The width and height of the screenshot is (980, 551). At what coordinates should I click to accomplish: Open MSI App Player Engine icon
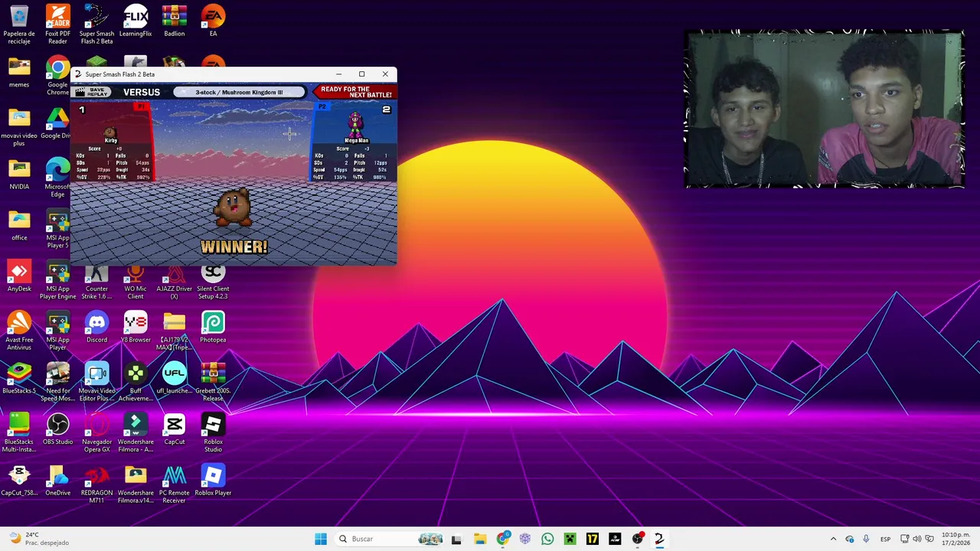point(57,279)
